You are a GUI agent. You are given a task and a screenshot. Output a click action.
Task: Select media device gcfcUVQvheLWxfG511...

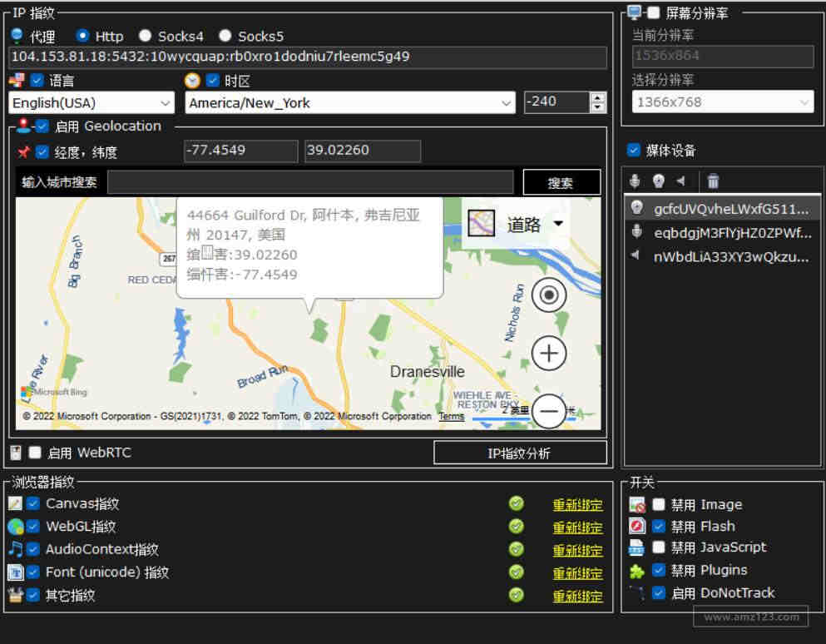click(722, 209)
